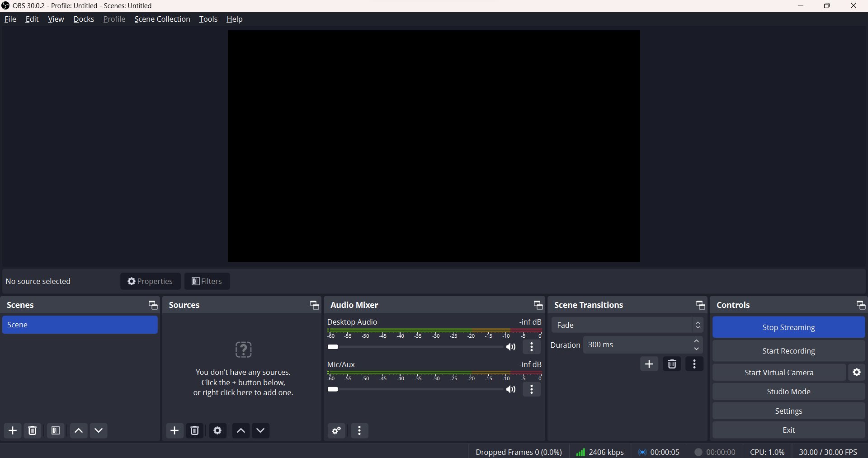Pop out the Scene Transitions dock
The width and height of the screenshot is (868, 458).
(x=700, y=305)
